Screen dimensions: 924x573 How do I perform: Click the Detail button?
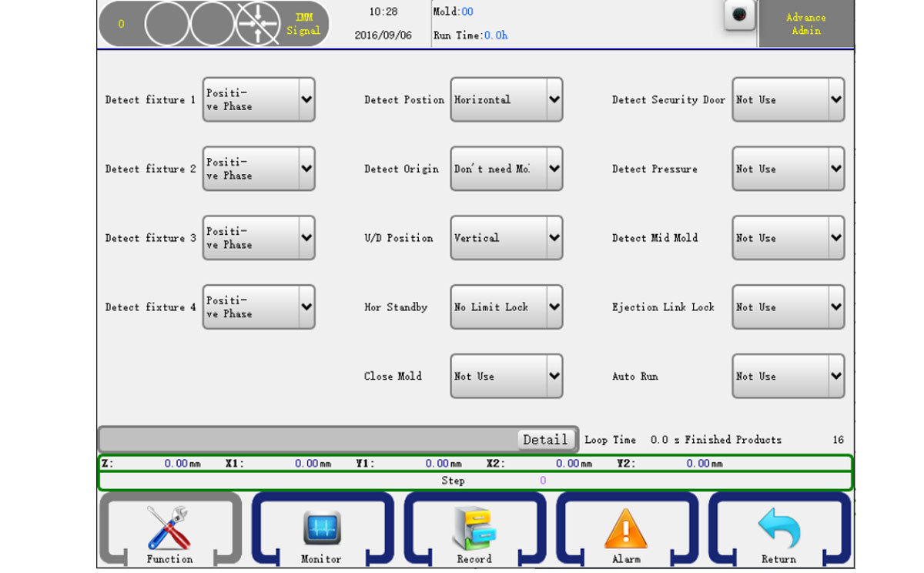click(x=545, y=440)
